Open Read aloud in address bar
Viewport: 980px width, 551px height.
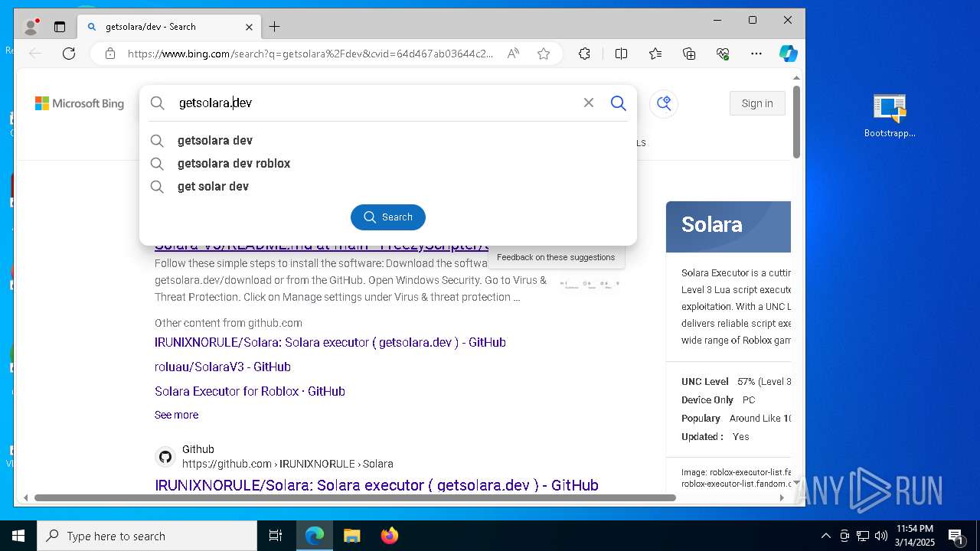click(x=513, y=54)
